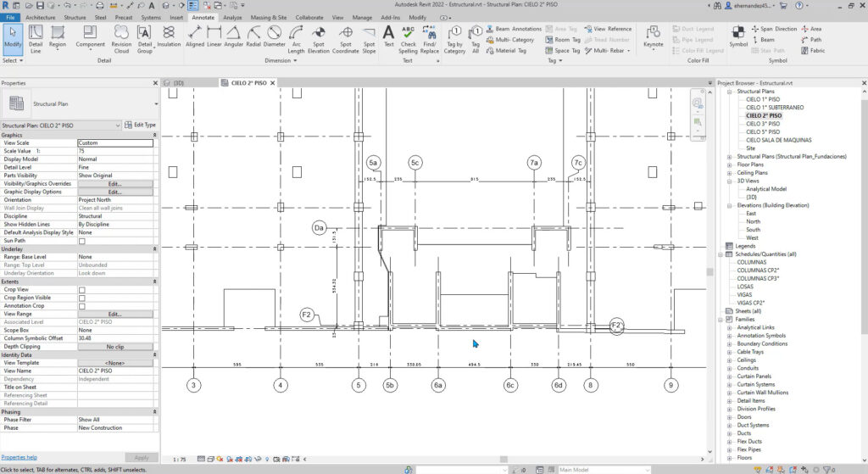Choose the Insulation tool
The width and height of the screenshot is (868, 474).
tap(169, 36)
